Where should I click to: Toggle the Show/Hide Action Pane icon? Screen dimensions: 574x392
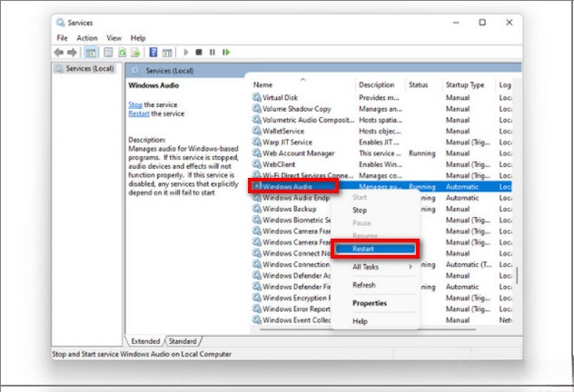coord(167,53)
